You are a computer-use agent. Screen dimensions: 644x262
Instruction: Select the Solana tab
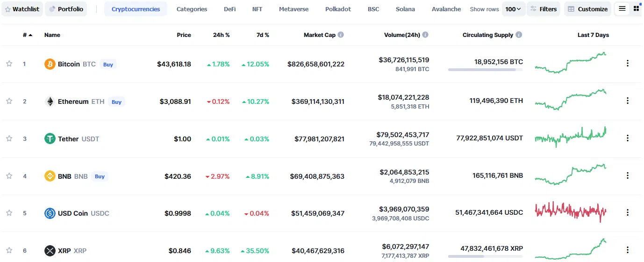pos(405,9)
